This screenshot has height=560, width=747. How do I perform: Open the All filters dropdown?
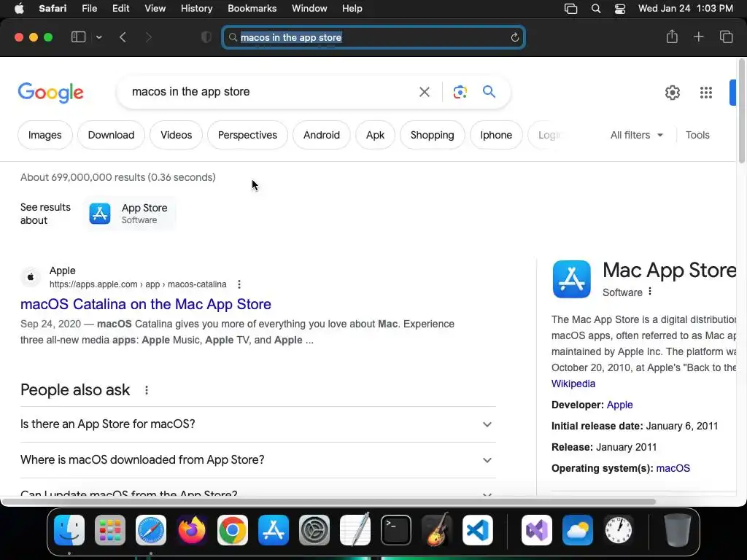pos(636,135)
